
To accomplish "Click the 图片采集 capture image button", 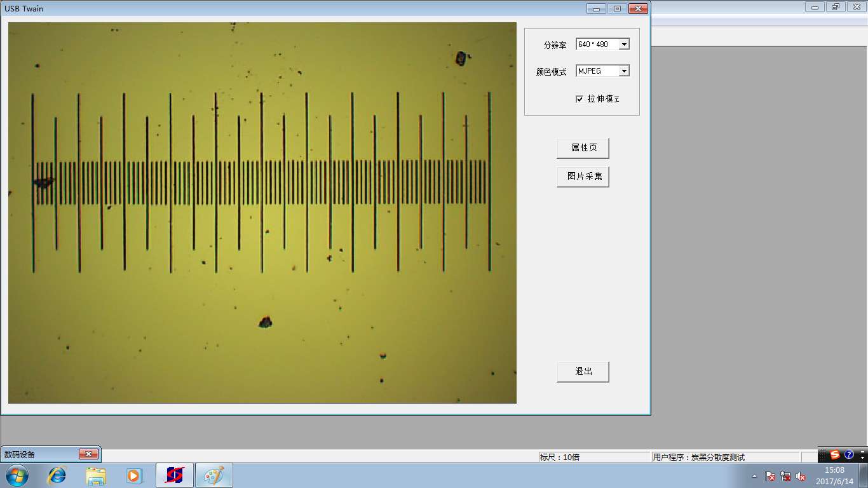I will click(x=583, y=177).
